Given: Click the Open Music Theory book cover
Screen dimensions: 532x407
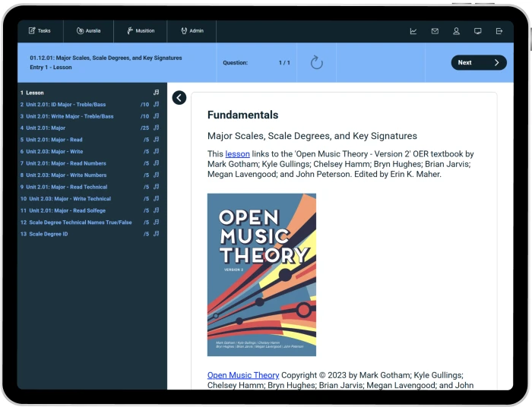Looking at the screenshot, I should pos(261,274).
